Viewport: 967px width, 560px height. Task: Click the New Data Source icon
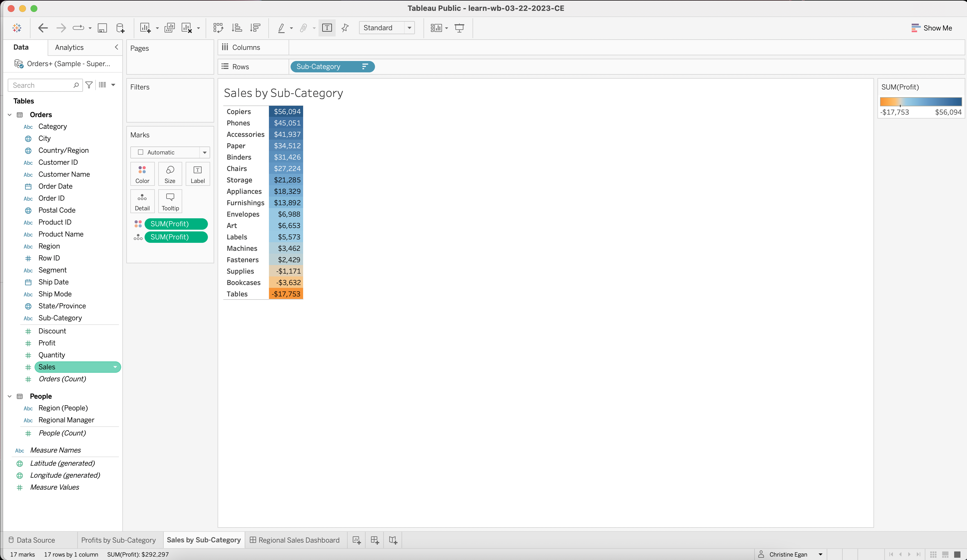[120, 28]
